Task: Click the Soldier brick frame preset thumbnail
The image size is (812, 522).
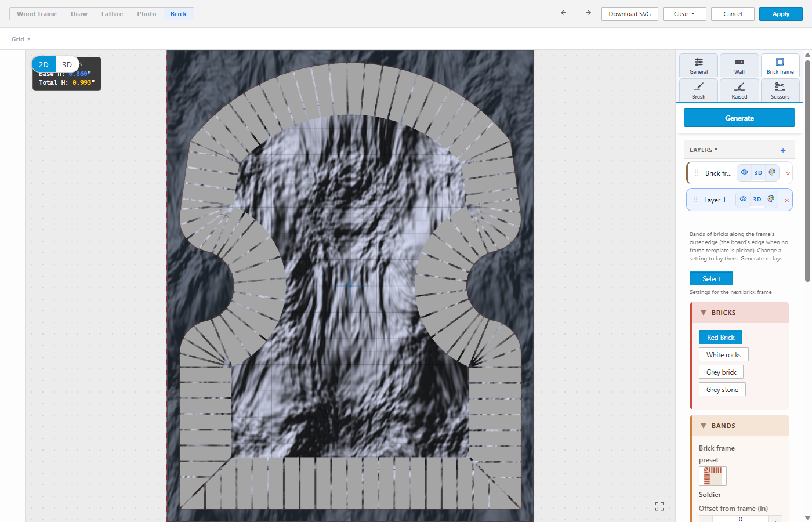Action: 713,476
